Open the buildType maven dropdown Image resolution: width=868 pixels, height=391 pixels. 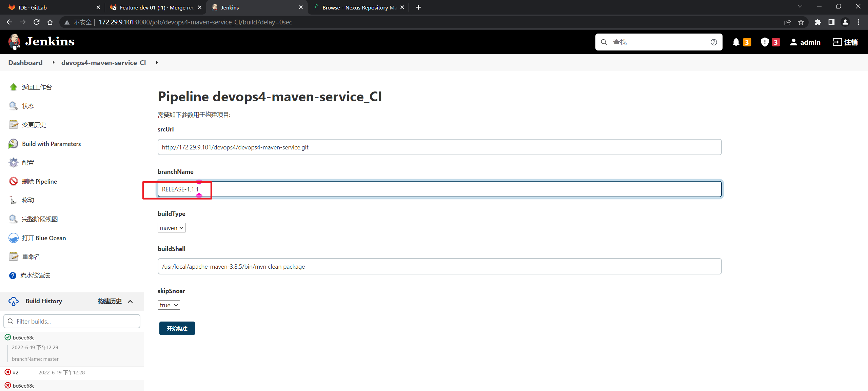tap(171, 228)
